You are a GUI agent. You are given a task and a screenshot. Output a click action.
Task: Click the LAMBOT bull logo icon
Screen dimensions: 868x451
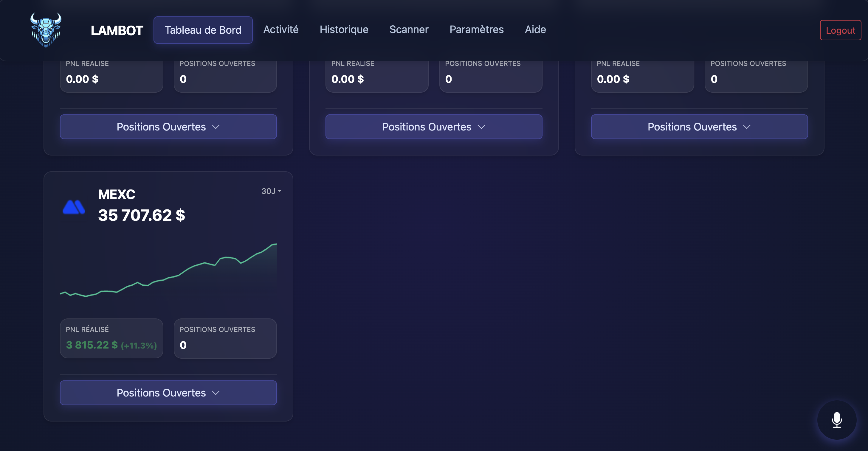coord(46,30)
